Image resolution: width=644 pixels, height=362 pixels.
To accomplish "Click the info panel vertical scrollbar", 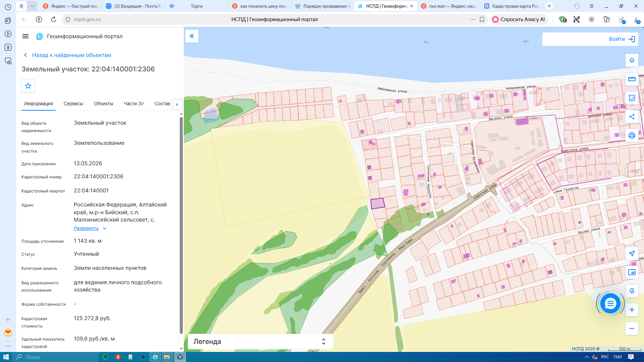I will tap(181, 225).
